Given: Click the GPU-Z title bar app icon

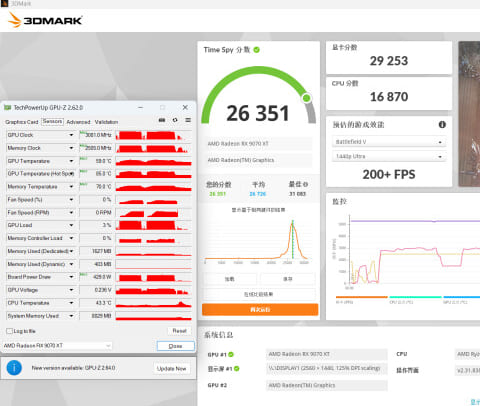Looking at the screenshot, I should 7,107.
